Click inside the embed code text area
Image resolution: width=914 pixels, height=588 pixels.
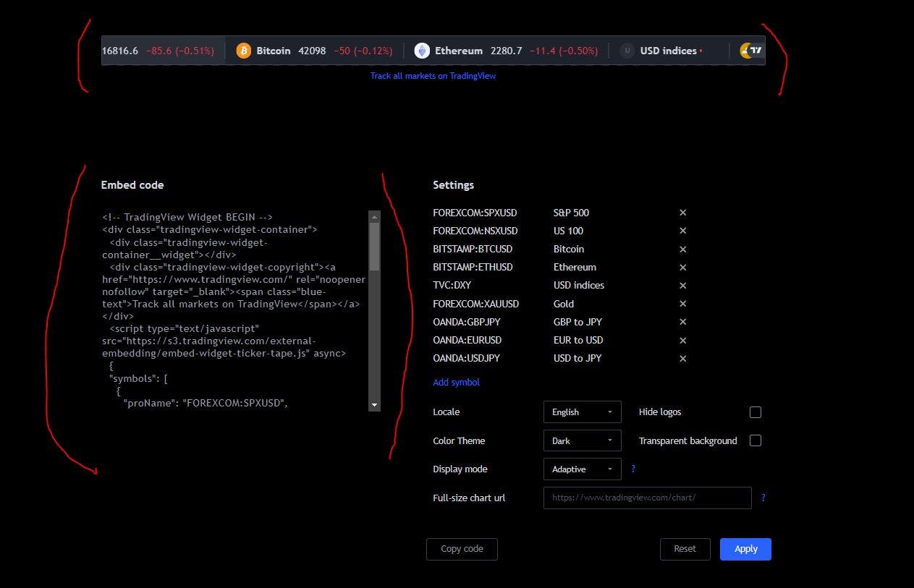(234, 310)
